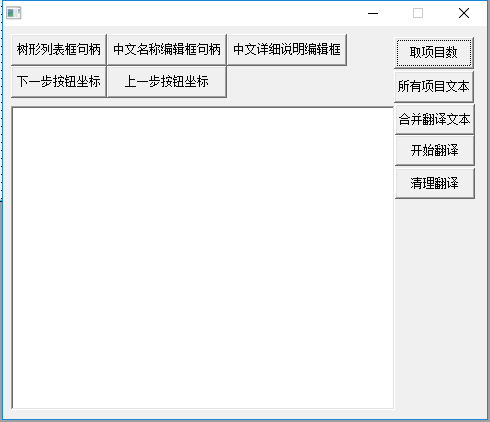Minimize the application window

point(373,13)
